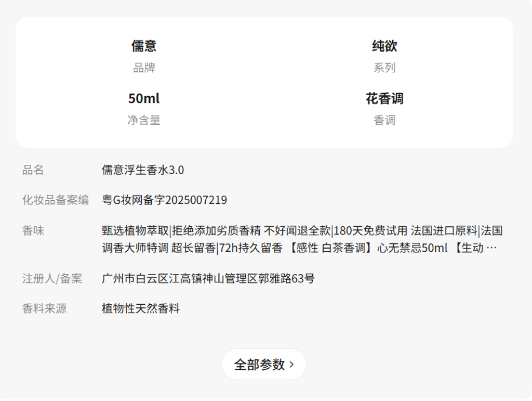Screen dimensions: 532x401
Task: Click the 香料来源 row label
Action: pyautogui.click(x=44, y=308)
